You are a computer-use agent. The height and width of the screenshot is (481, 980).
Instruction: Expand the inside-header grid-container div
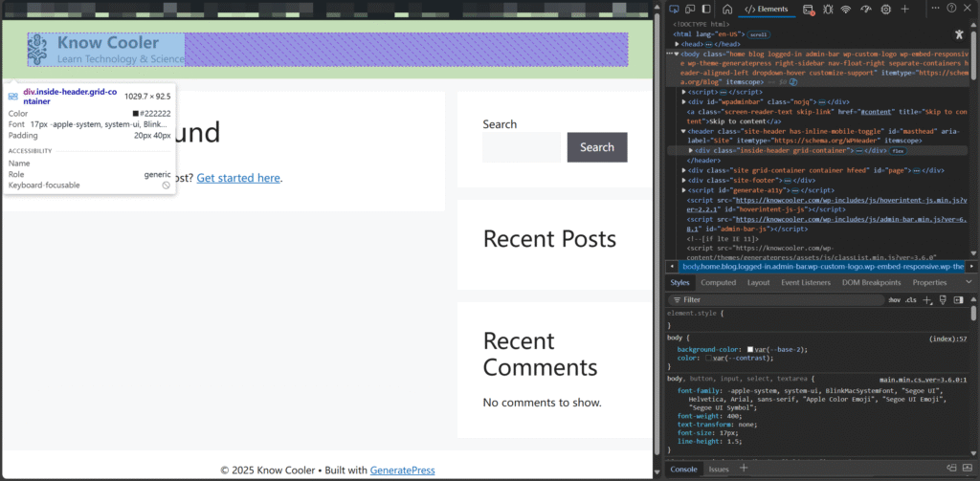[x=691, y=150]
